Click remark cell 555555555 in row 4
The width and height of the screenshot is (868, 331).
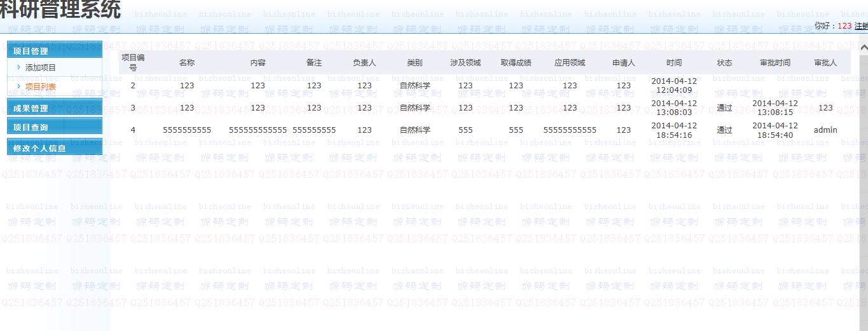coord(314,130)
